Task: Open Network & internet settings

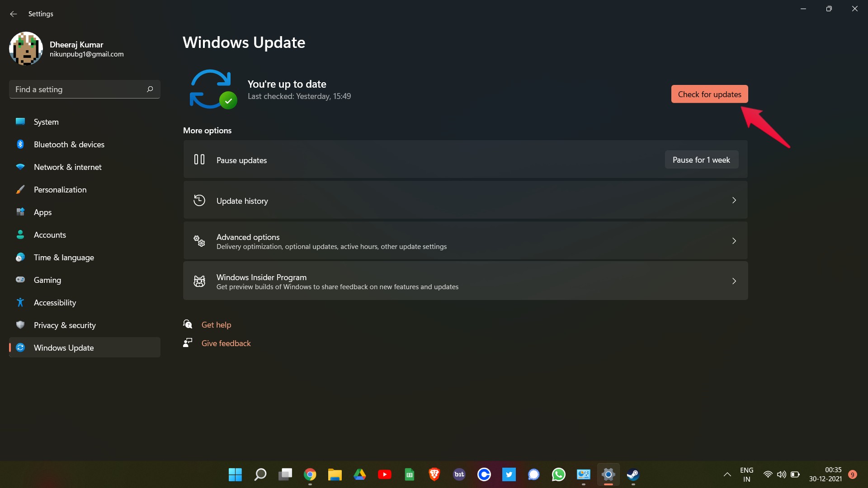Action: click(67, 166)
